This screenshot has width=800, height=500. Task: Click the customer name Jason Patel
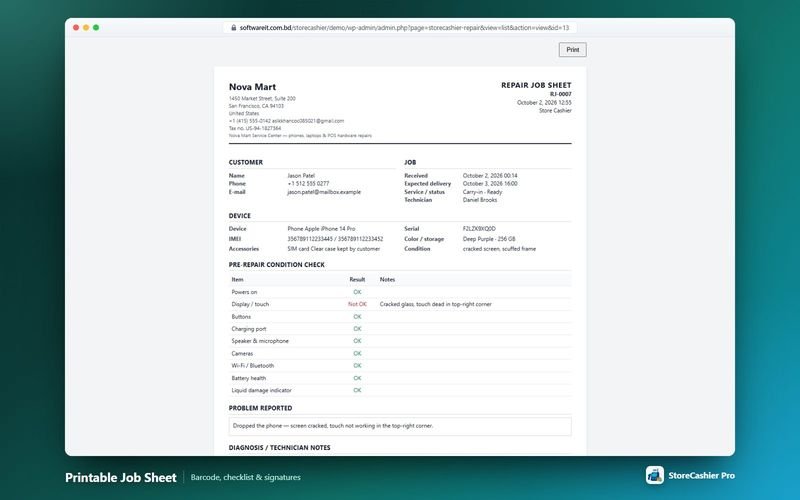pos(301,176)
